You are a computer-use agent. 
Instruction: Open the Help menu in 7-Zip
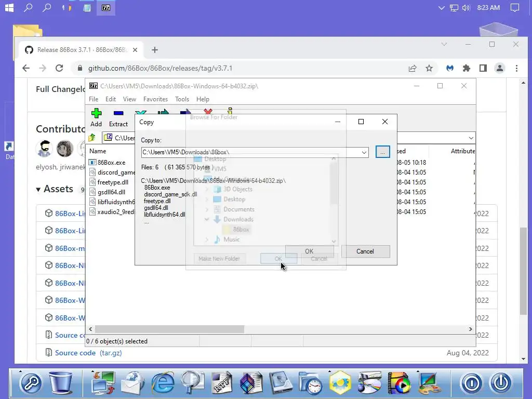pos(203,99)
